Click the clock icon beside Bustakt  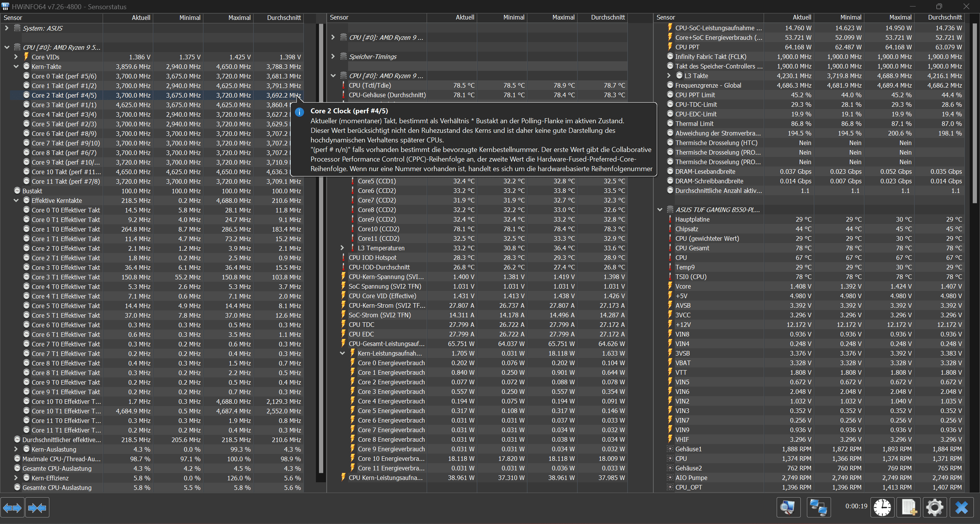coord(17,191)
